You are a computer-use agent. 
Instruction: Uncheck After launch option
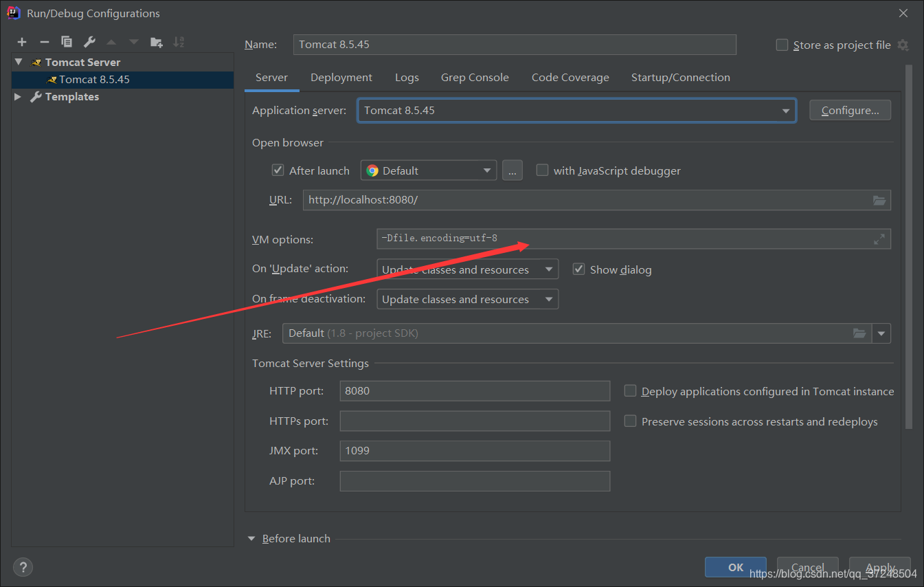pyautogui.click(x=278, y=170)
